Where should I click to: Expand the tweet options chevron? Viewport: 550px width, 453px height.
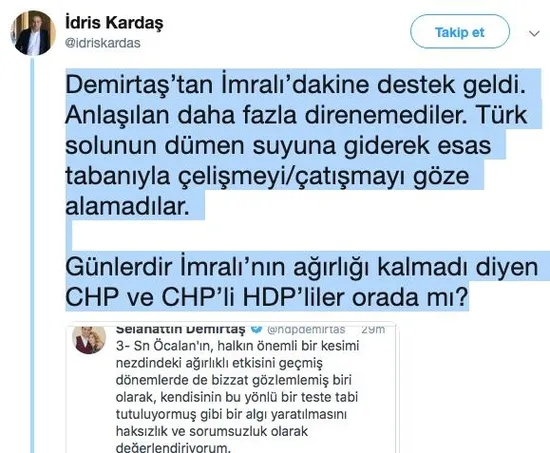(534, 34)
